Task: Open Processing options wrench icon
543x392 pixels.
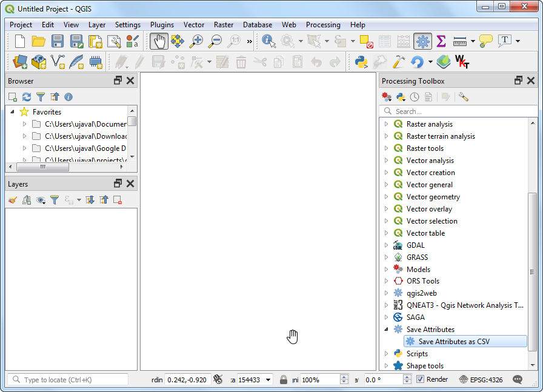Action: (464, 97)
